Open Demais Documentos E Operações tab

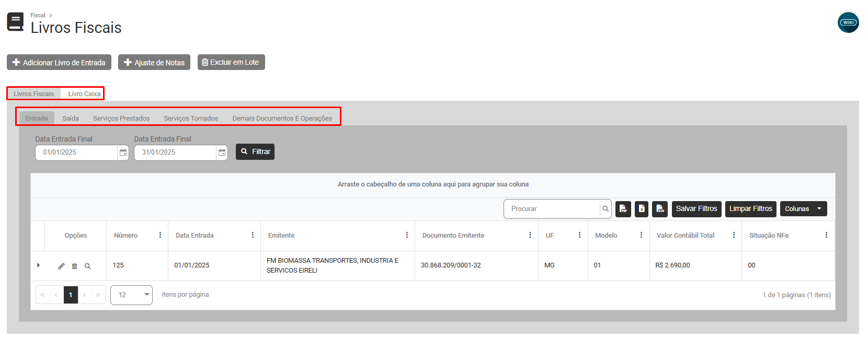coord(282,119)
